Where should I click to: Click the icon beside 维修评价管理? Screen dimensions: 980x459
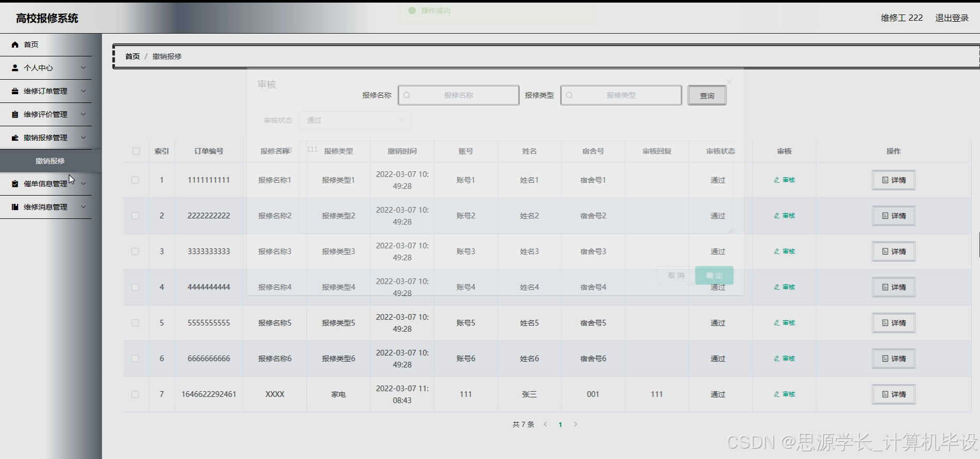point(15,114)
